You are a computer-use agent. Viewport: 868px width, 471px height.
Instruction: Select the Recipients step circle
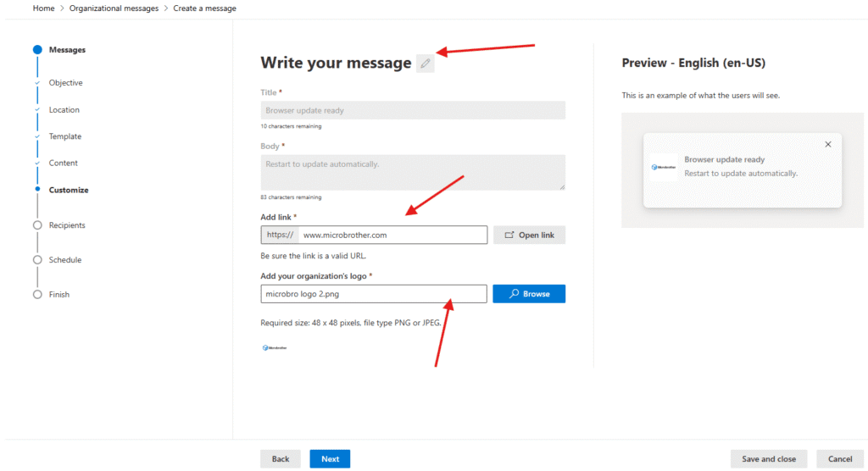pos(37,225)
